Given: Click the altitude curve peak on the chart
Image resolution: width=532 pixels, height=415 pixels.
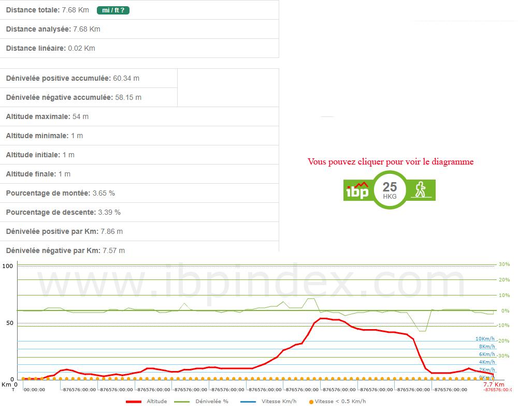Looking at the screenshot, I should (x=322, y=318).
